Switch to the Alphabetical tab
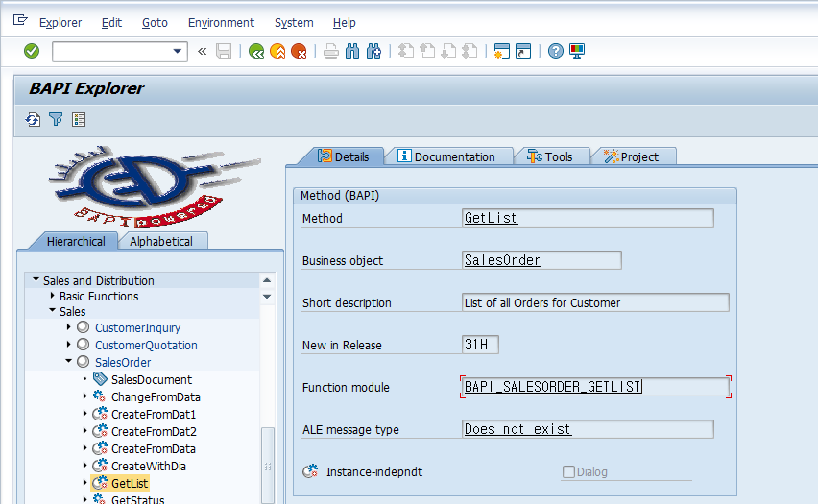The width and height of the screenshot is (818, 504). click(161, 242)
